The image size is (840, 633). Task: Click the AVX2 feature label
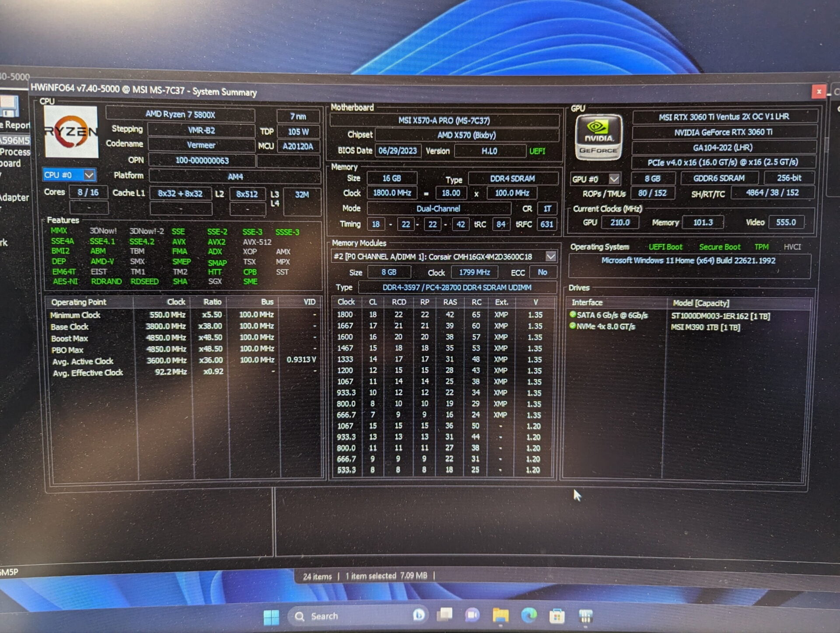coord(217,242)
